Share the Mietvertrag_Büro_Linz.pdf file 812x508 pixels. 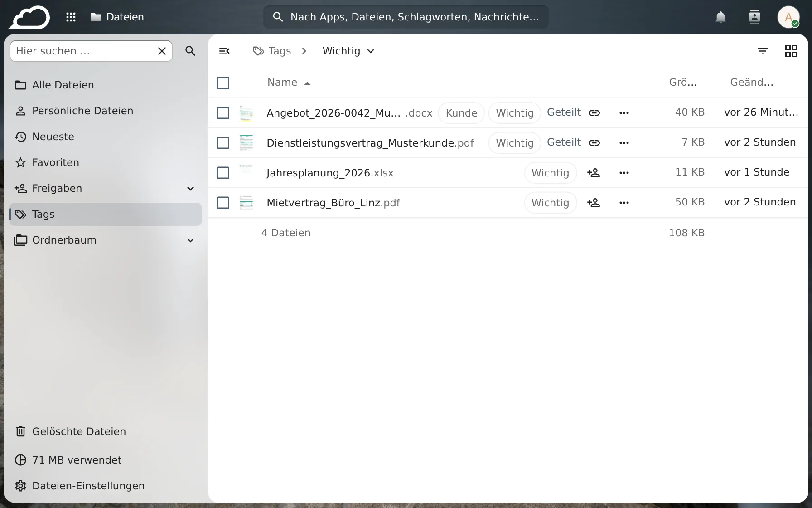pyautogui.click(x=594, y=203)
